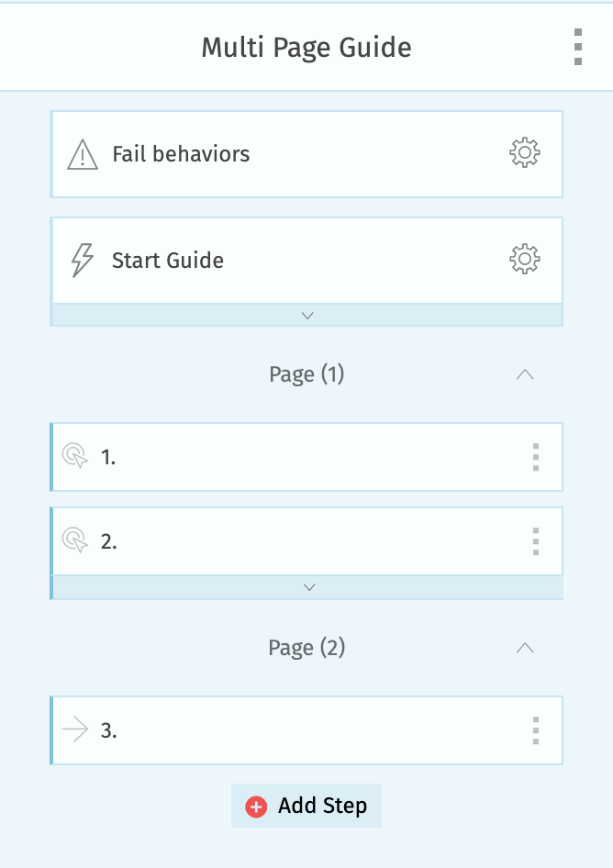Screen dimensions: 613x868
Task: Expand the Start Guide section chevron
Action: coord(307,315)
